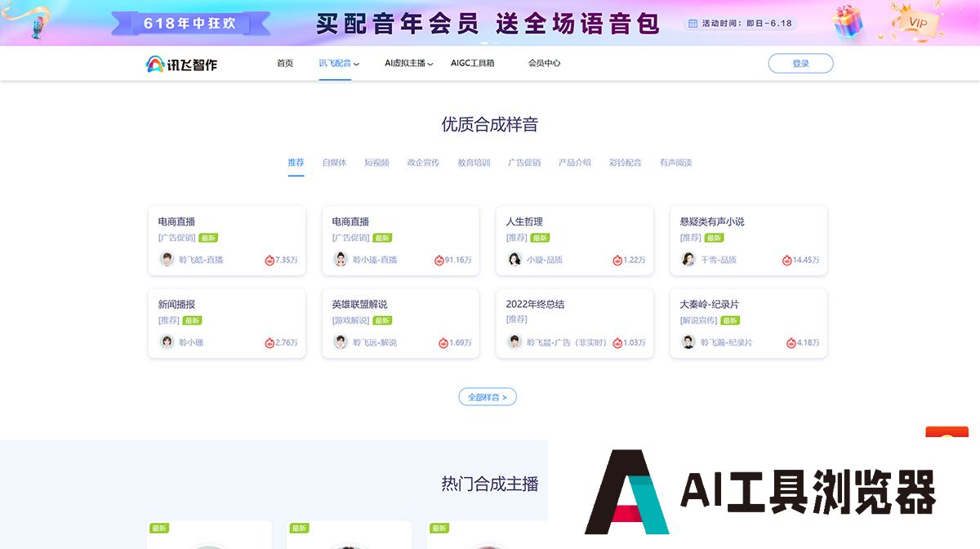
Task: Click the 讯飞智作 logo
Action: 181,64
